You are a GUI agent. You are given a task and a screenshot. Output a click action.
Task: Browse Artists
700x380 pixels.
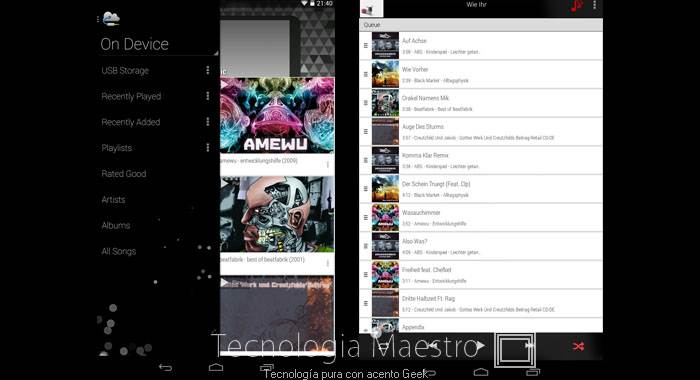tap(113, 200)
